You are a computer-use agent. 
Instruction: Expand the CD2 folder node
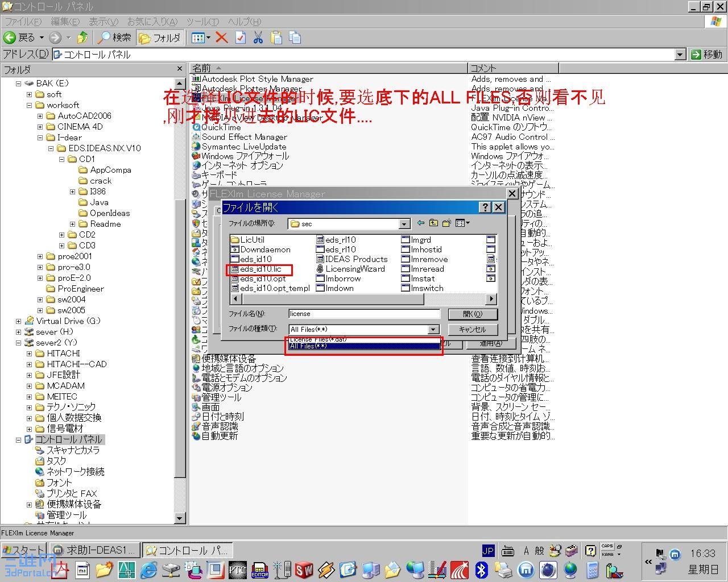61,235
